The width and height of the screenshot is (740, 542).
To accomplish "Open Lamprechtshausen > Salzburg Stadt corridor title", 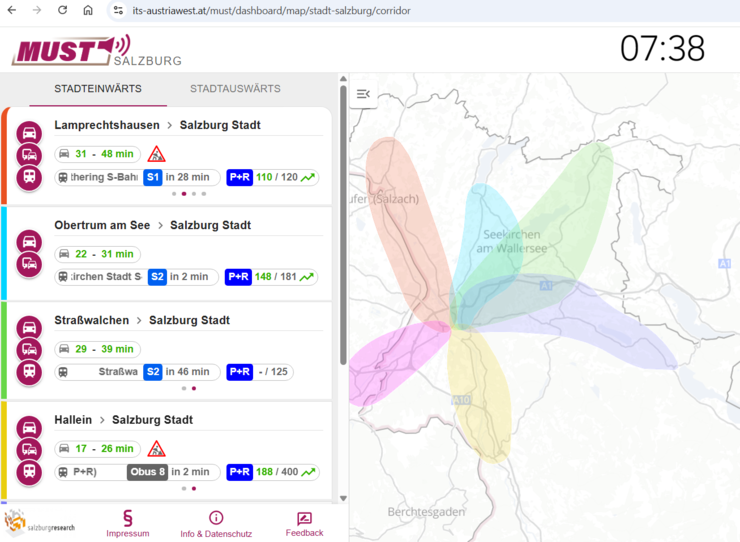I will pyautogui.click(x=157, y=125).
